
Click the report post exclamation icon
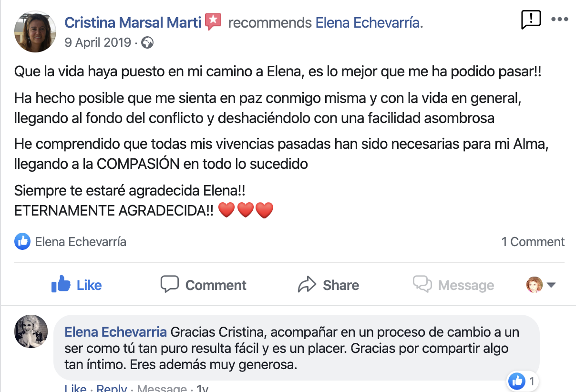[531, 20]
